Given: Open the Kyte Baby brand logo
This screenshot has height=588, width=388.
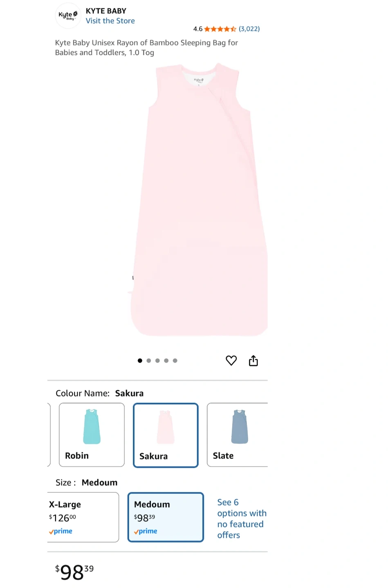Looking at the screenshot, I should coord(68,16).
